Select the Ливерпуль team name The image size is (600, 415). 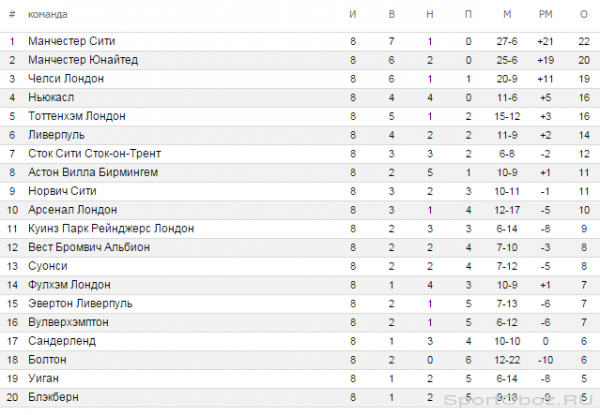[x=56, y=135]
